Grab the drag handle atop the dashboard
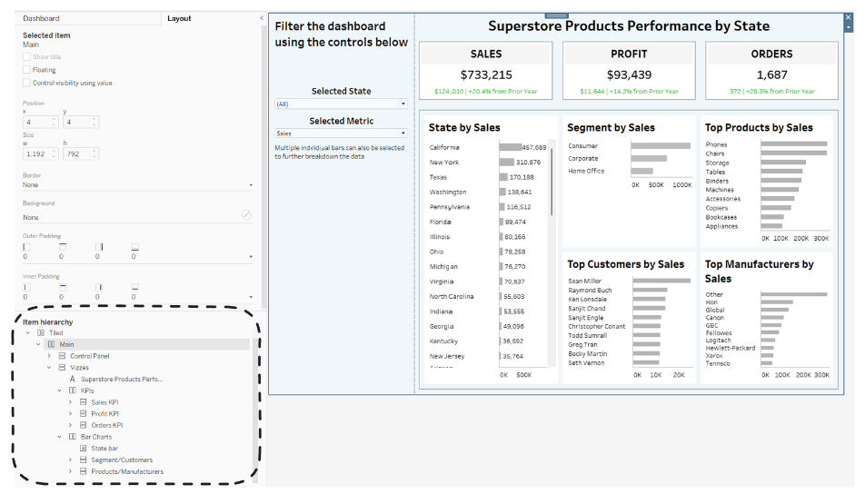Image resolution: width=865 pixels, height=504 pixels. coord(554,15)
